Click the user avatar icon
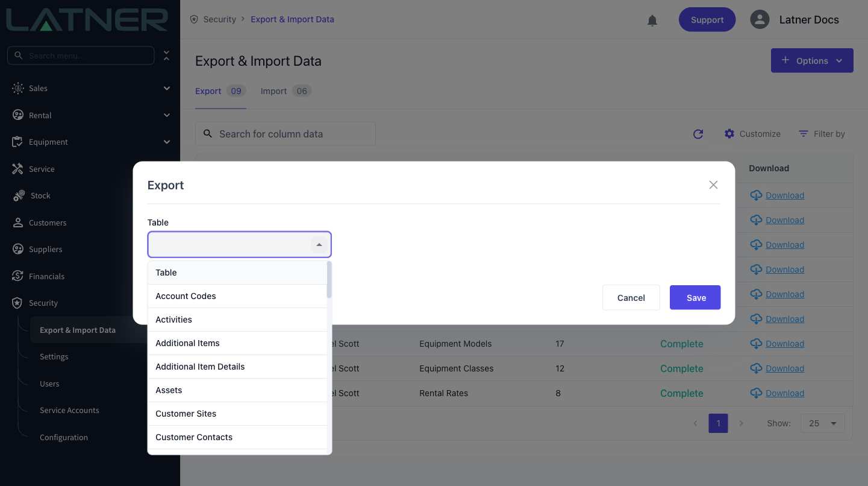This screenshot has width=868, height=486. [x=760, y=19]
